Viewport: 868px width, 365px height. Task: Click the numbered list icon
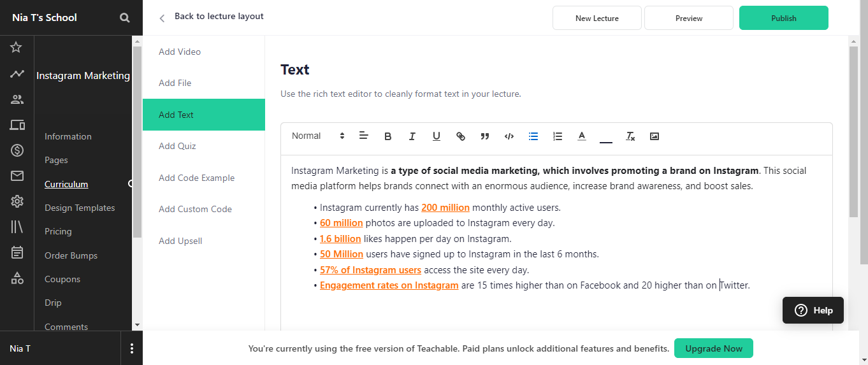tap(558, 136)
